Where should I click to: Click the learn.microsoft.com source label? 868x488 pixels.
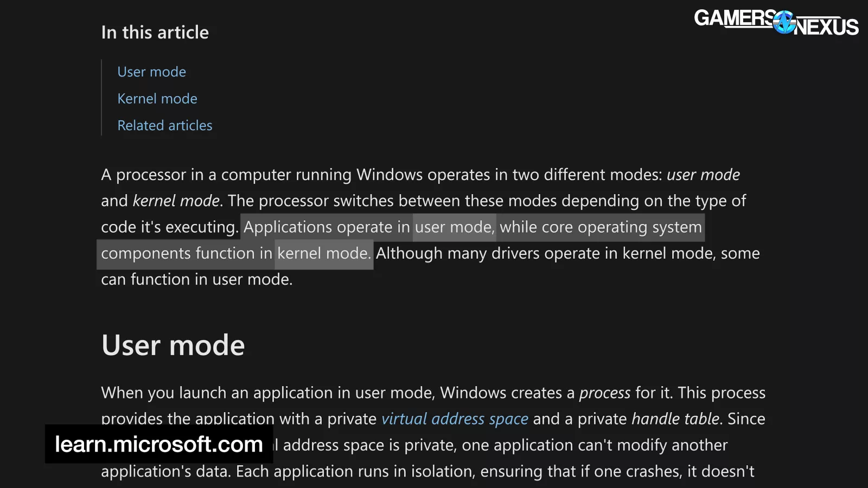point(159,444)
